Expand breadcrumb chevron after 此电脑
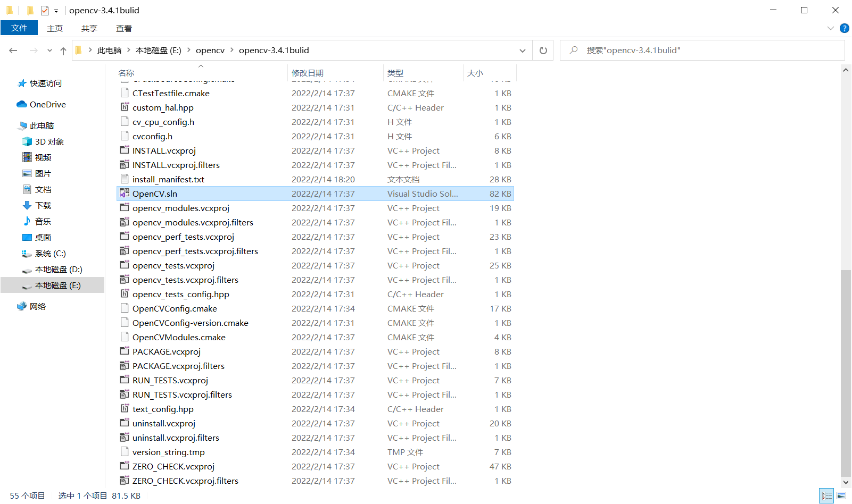Viewport: 852px width, 504px height. tap(128, 50)
